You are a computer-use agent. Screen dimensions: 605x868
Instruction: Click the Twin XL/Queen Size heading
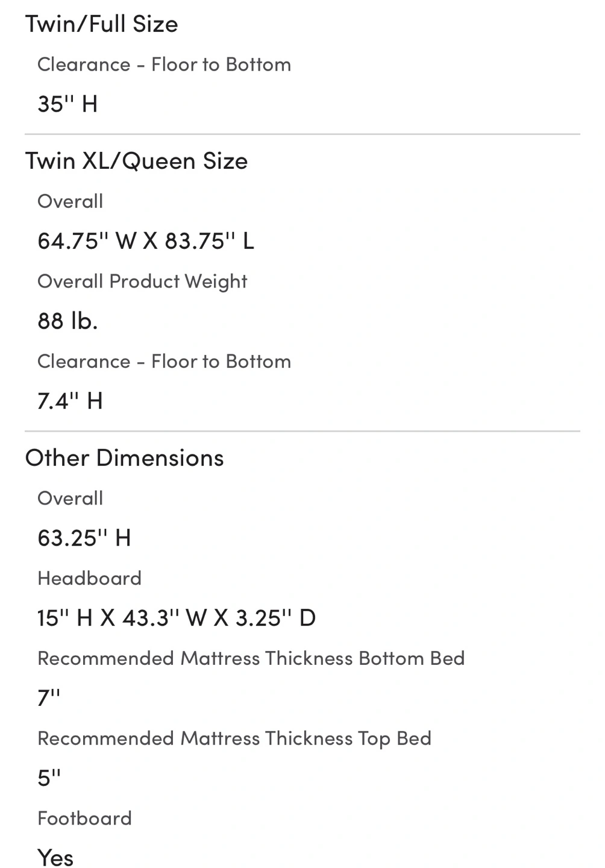(x=136, y=161)
